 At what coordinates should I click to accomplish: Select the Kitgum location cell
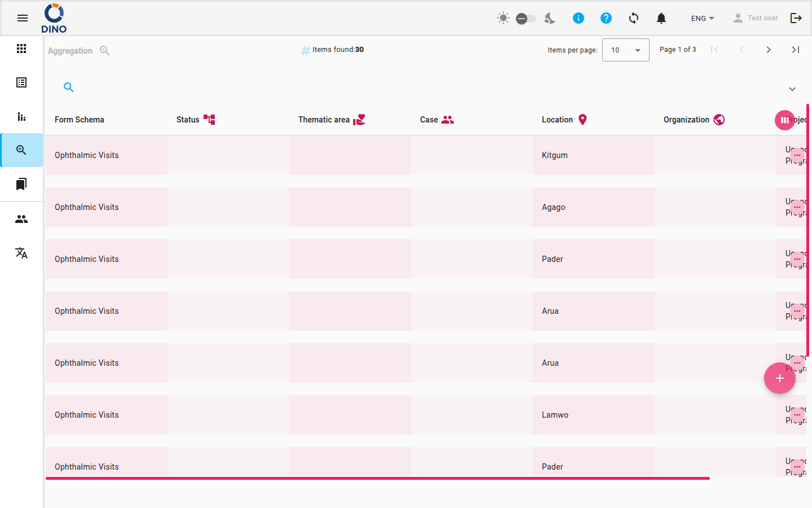point(594,155)
